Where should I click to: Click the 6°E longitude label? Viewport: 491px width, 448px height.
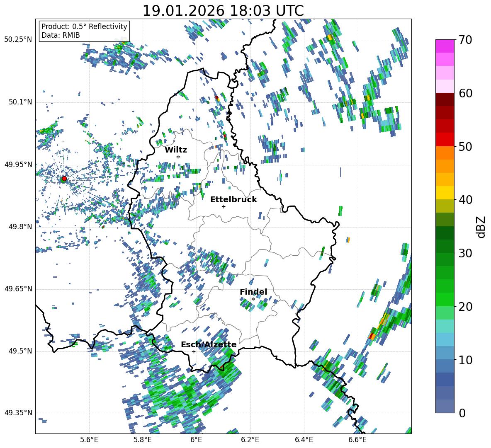pyautogui.click(x=196, y=440)
